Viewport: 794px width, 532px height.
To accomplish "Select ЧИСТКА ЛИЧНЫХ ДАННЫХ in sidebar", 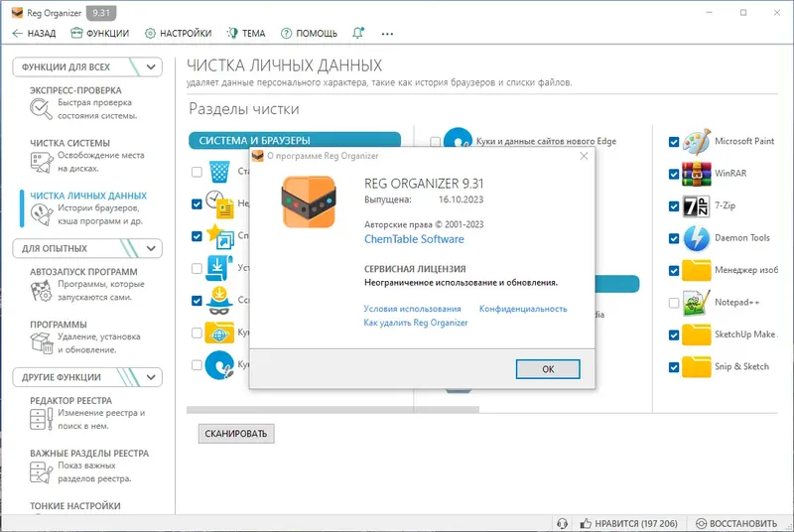I will [x=88, y=196].
